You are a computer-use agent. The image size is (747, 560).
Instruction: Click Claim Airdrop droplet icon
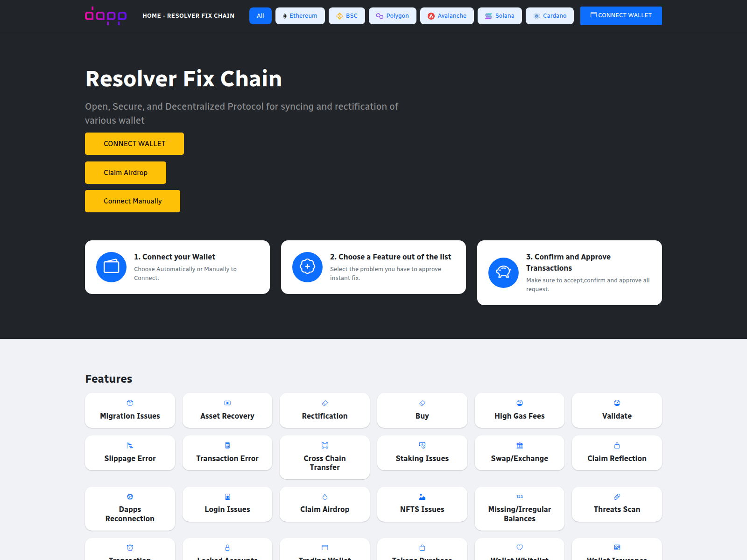coord(325,497)
